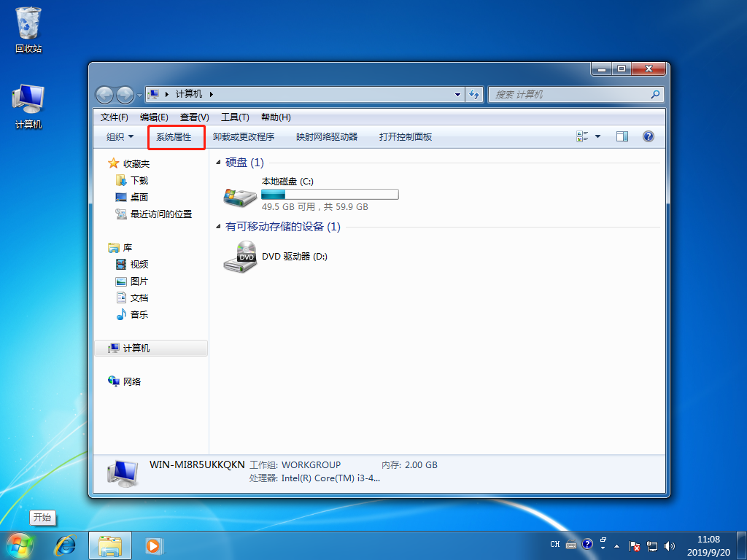Open the address bar history dropdown arrow
The height and width of the screenshot is (560, 747).
tap(457, 94)
